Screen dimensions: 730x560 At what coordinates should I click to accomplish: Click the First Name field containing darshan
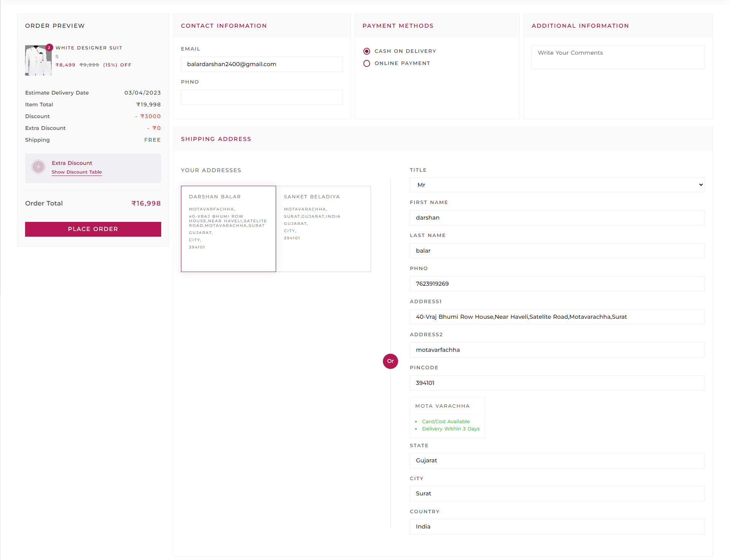coord(557,218)
